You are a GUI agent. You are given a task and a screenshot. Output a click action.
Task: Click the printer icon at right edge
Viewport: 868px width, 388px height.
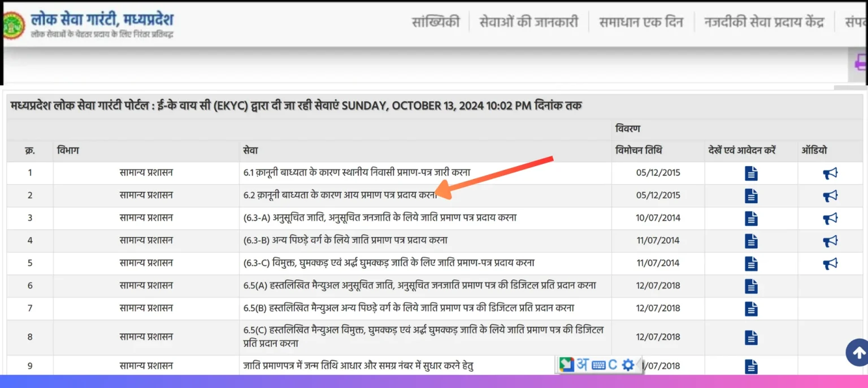coord(861,61)
